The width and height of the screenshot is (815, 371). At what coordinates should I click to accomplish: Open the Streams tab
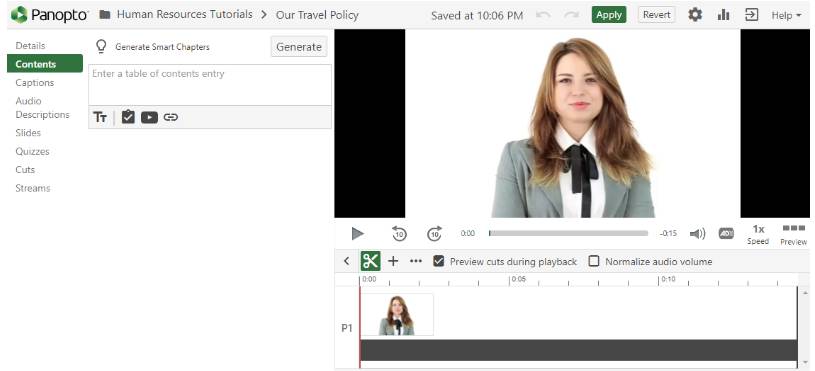point(33,188)
